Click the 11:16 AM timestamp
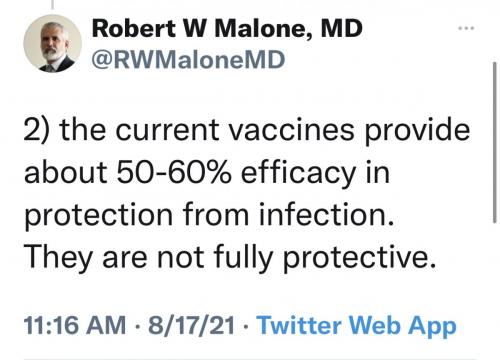The width and height of the screenshot is (500, 360). 75,325
